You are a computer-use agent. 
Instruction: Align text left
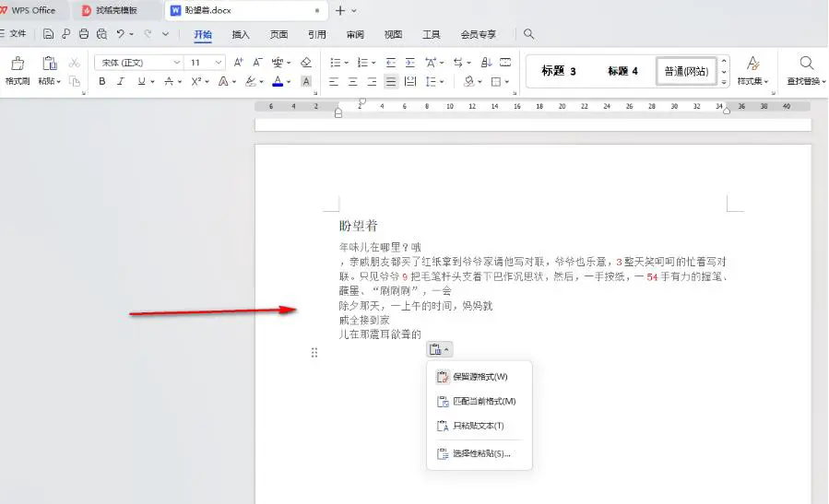click(334, 81)
